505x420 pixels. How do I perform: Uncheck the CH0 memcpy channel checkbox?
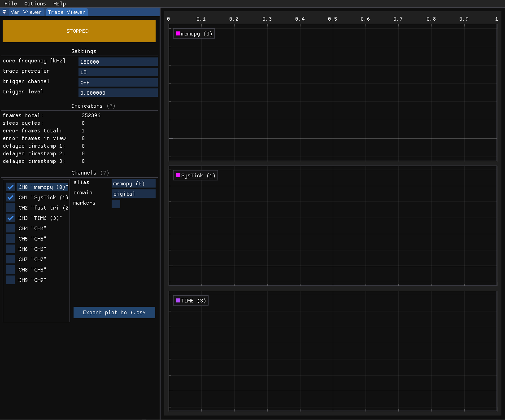(x=11, y=187)
